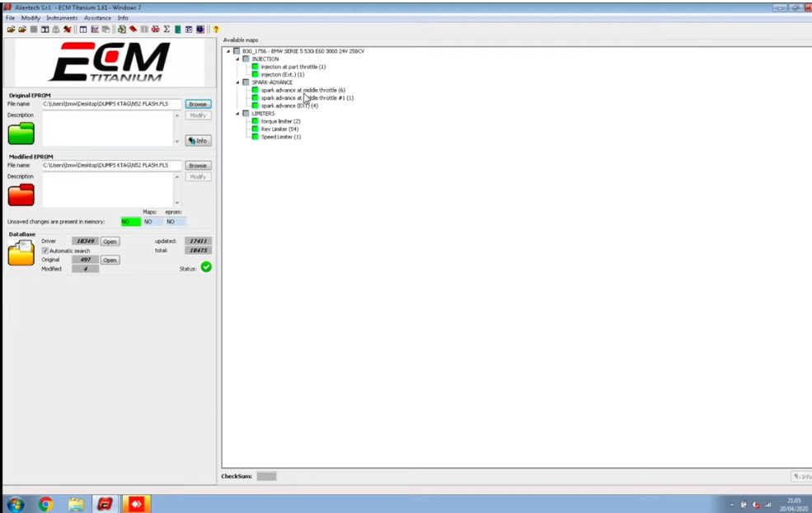The width and height of the screenshot is (812, 513).
Task: Click the yellow question mark help icon
Action: coord(216,30)
